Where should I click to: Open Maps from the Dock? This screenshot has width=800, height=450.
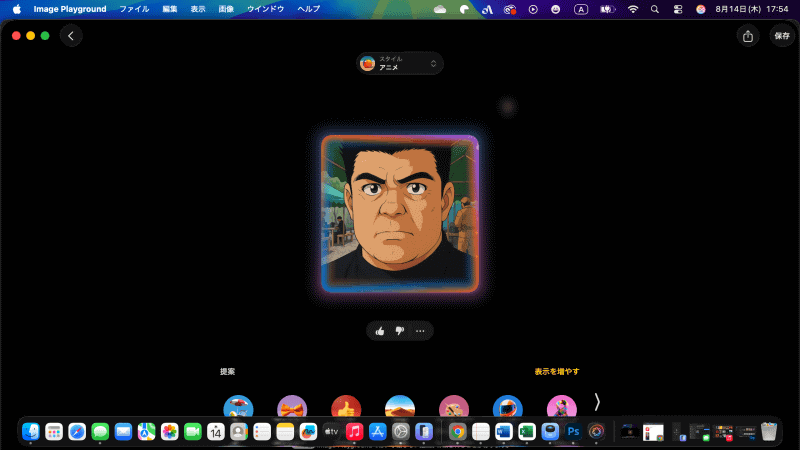coord(146,432)
